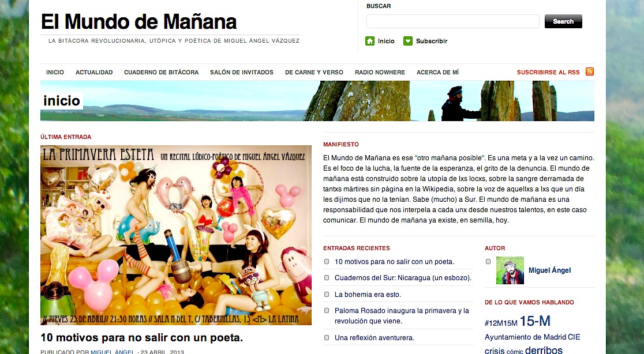Open the Actualidad menu item
This screenshot has width=644, height=354.
pos(94,72)
